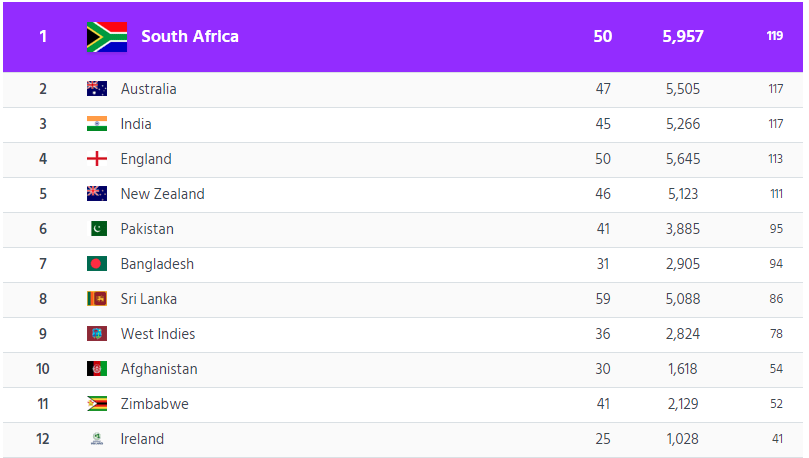Click England's points value 5,645
809x458 pixels.
683,159
